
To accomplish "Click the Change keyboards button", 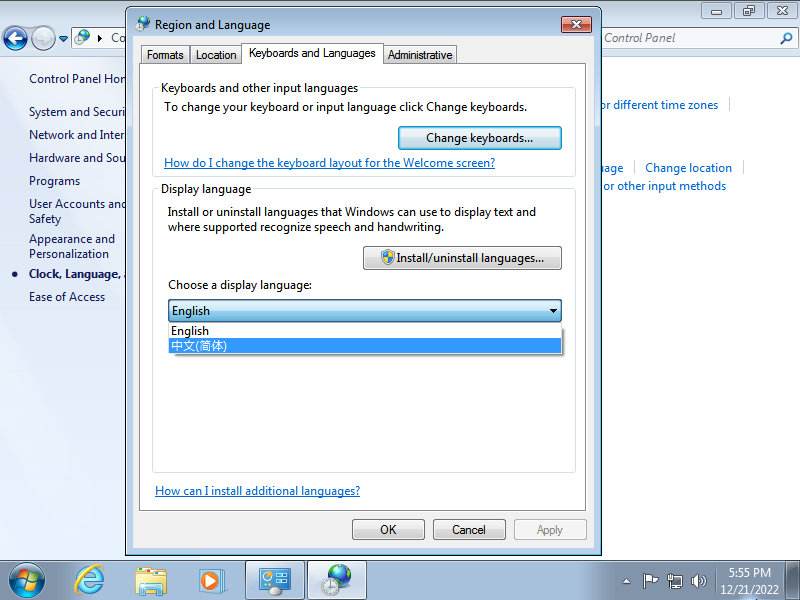I will coord(480,138).
